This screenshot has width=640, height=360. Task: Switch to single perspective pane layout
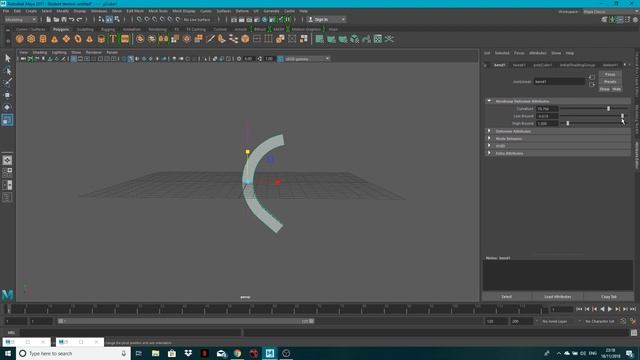click(x=7, y=160)
